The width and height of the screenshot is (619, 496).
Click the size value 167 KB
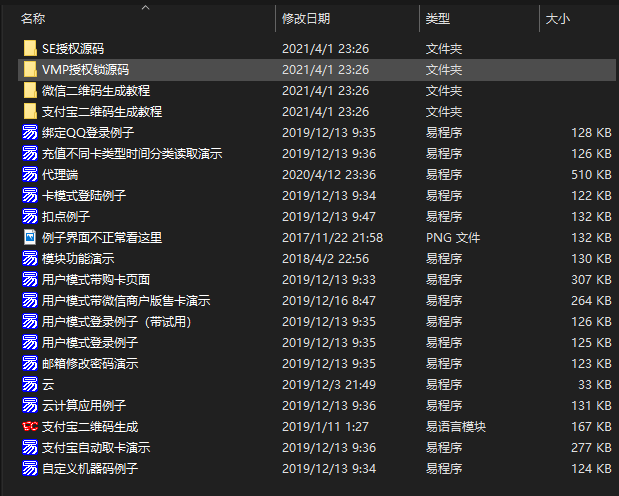pyautogui.click(x=591, y=426)
